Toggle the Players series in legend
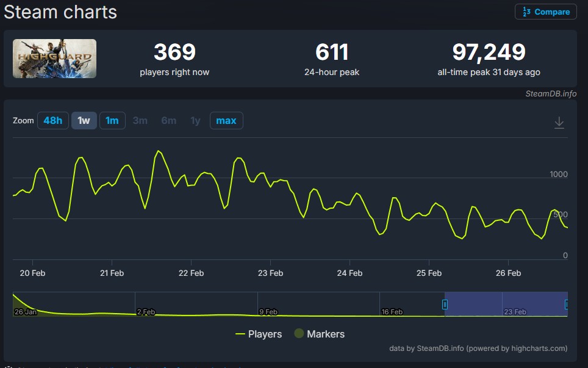The height and width of the screenshot is (368, 588). (259, 334)
